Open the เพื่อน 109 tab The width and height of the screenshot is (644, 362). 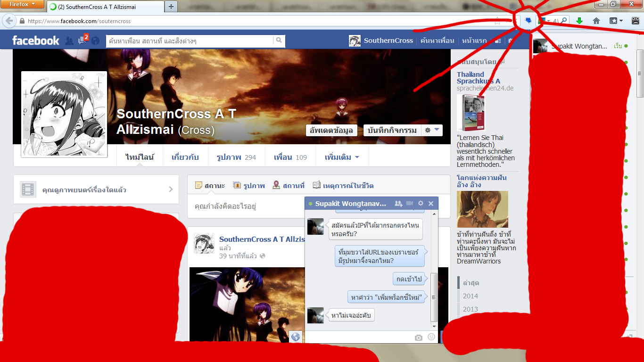pos(290,157)
